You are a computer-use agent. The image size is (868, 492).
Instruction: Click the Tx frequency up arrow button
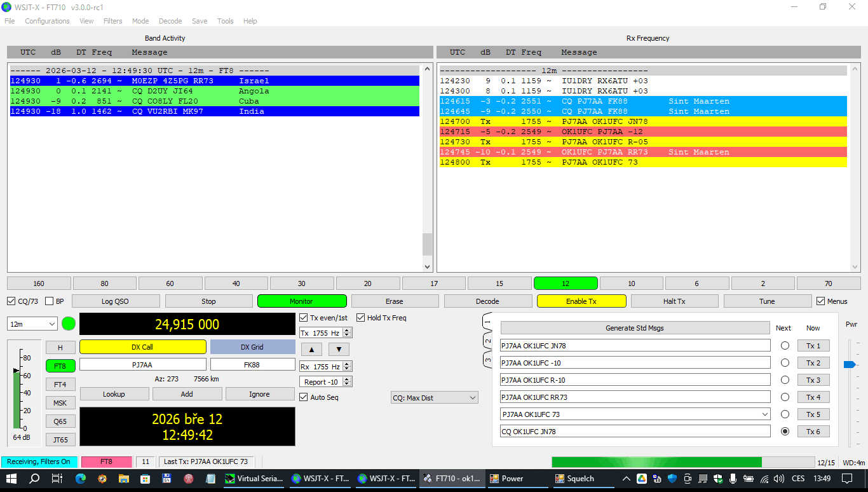311,349
